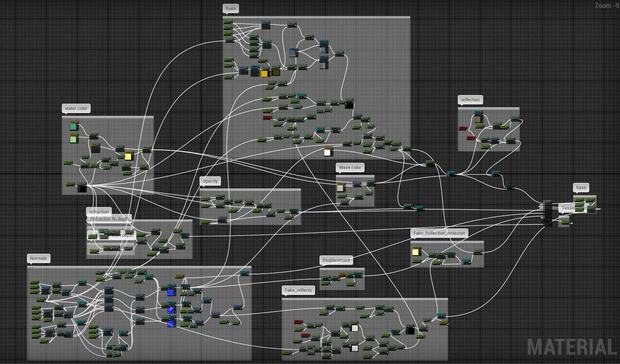Screen dimensions: 620x364
Task: Select the Normals comment label
Action: (38, 258)
